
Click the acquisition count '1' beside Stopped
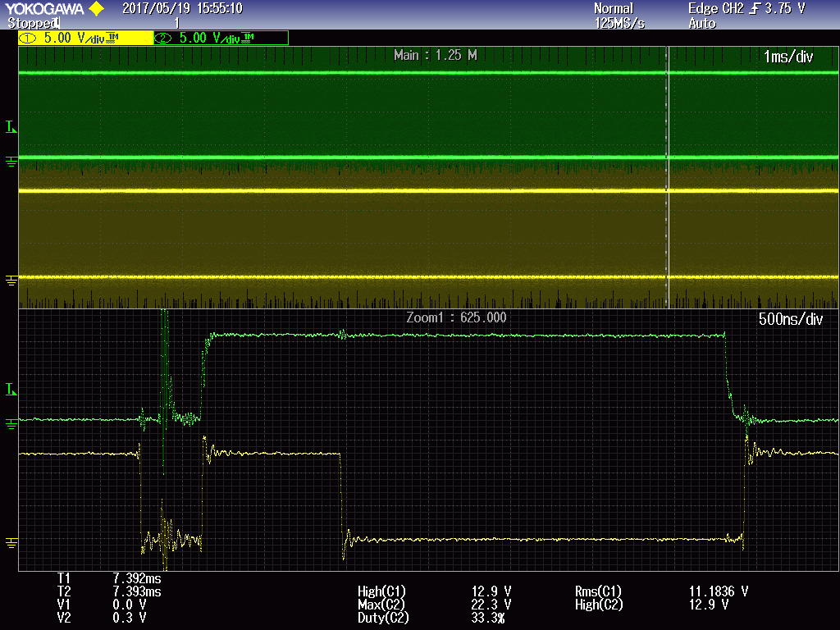[x=177, y=24]
